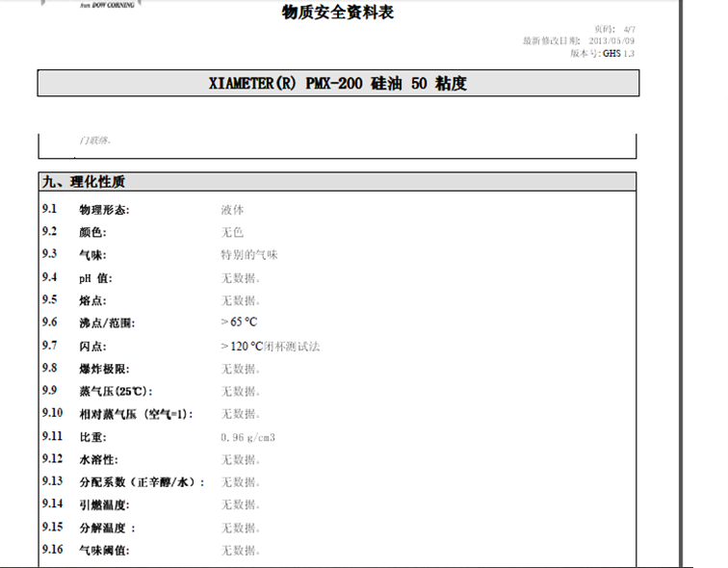Image resolution: width=728 pixels, height=568 pixels.
Task: Select the 气味 label in row 9.3
Action: tap(92, 255)
